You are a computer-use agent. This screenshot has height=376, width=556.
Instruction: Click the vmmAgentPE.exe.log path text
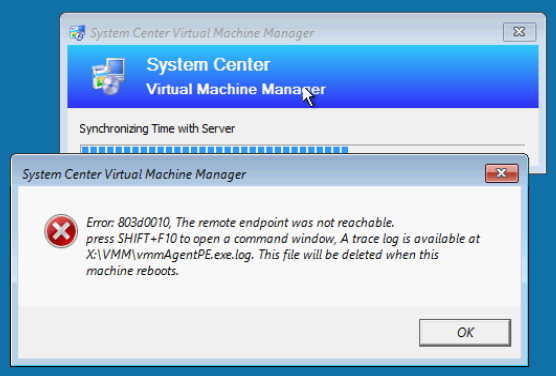pos(170,255)
